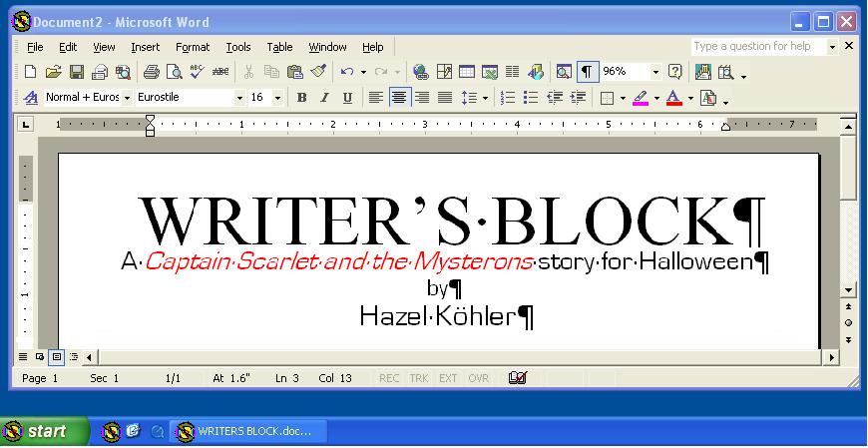868x448 pixels.
Task: Apply bulleted list formatting
Action: [531, 98]
